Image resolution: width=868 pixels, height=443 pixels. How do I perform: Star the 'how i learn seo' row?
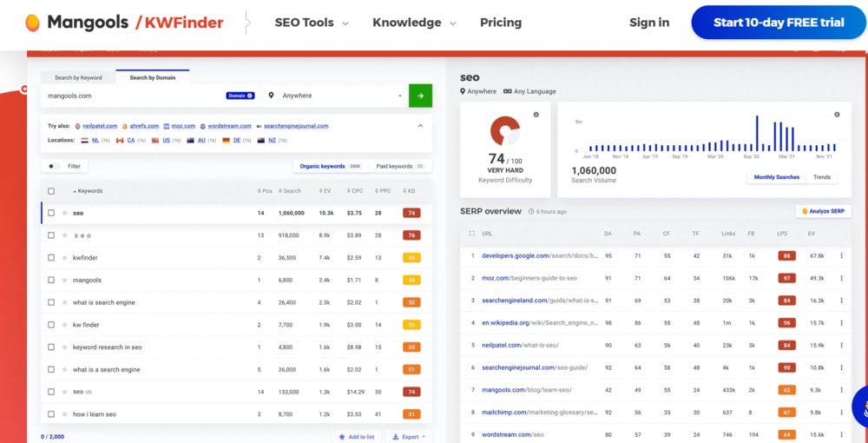click(x=64, y=413)
